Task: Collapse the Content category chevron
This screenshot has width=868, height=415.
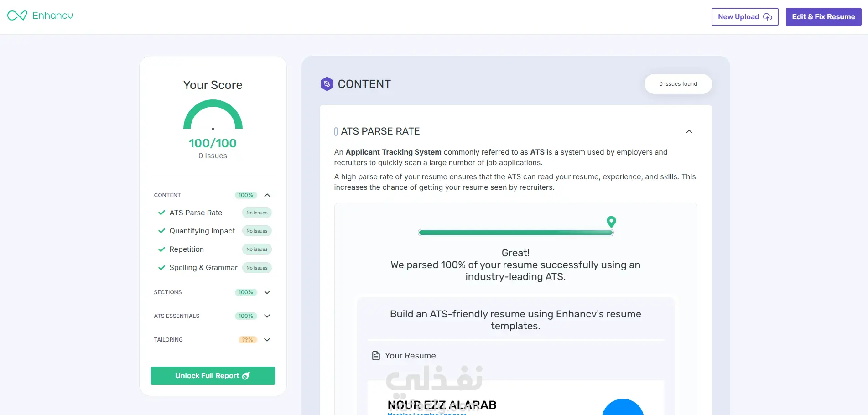Action: click(267, 195)
